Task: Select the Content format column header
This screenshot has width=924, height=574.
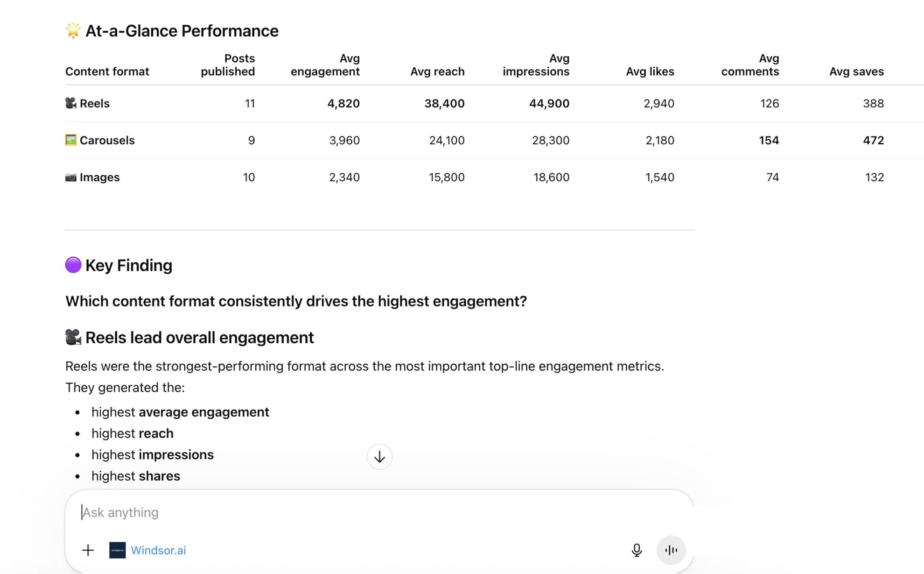Action: click(107, 71)
